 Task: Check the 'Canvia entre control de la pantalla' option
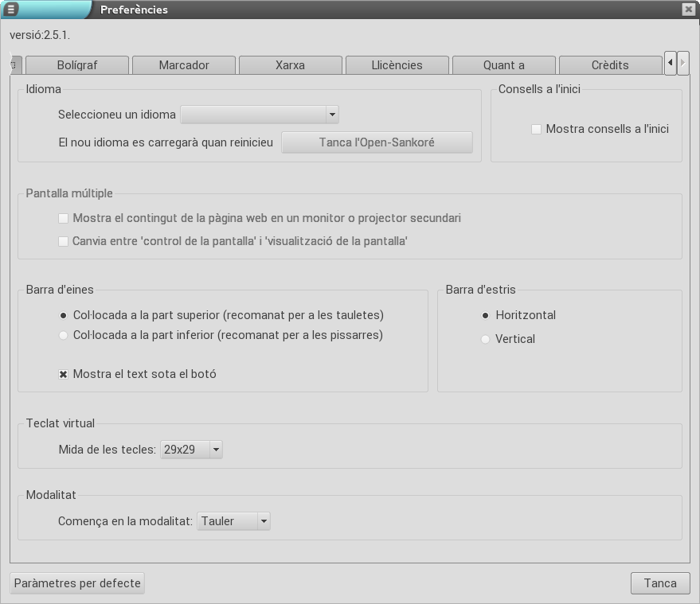pyautogui.click(x=64, y=241)
